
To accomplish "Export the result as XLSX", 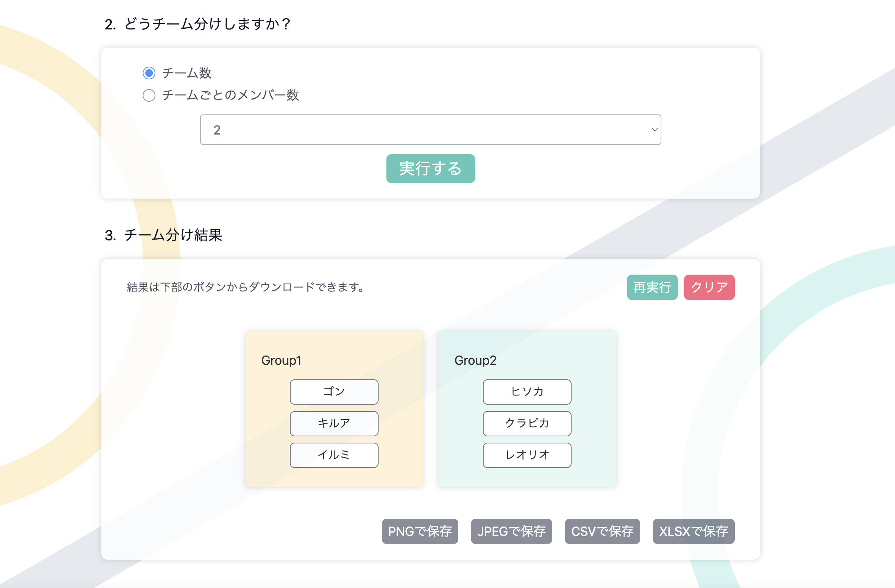I will click(693, 531).
